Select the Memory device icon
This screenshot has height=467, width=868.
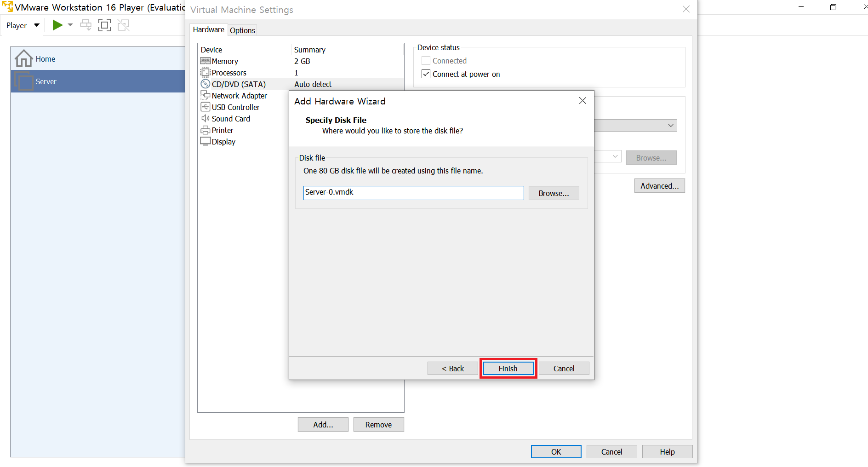tap(205, 61)
